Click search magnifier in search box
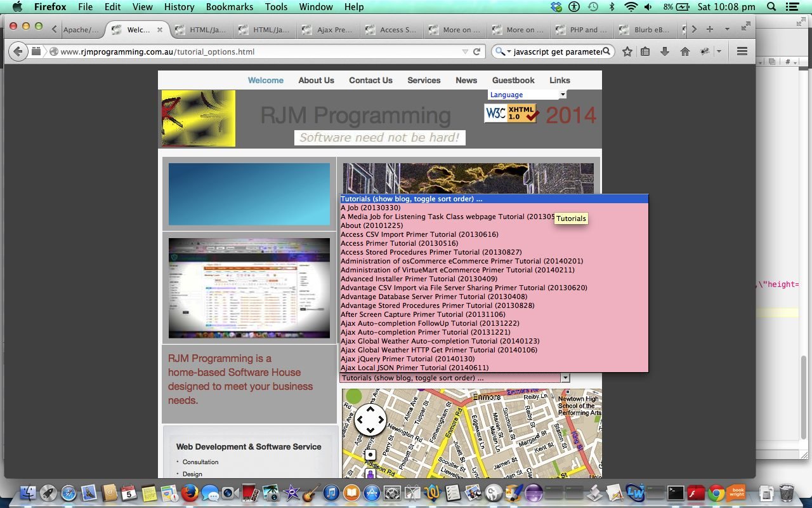812x508 pixels. click(606, 51)
